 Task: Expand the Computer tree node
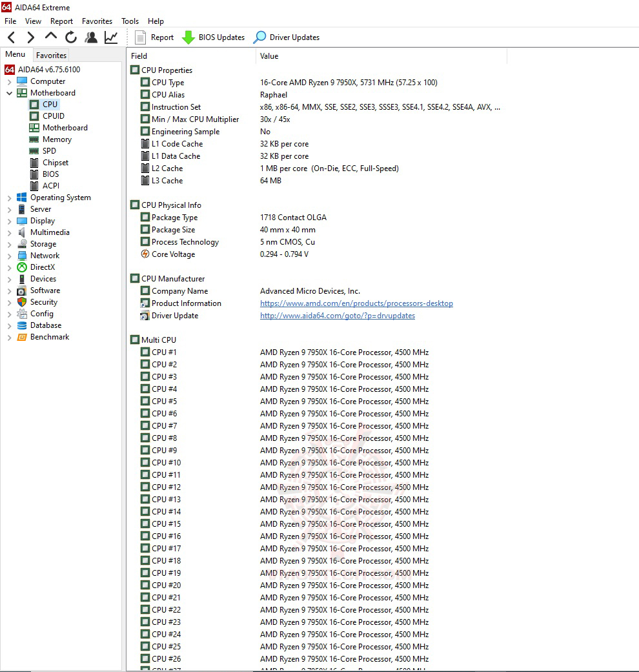click(x=10, y=81)
